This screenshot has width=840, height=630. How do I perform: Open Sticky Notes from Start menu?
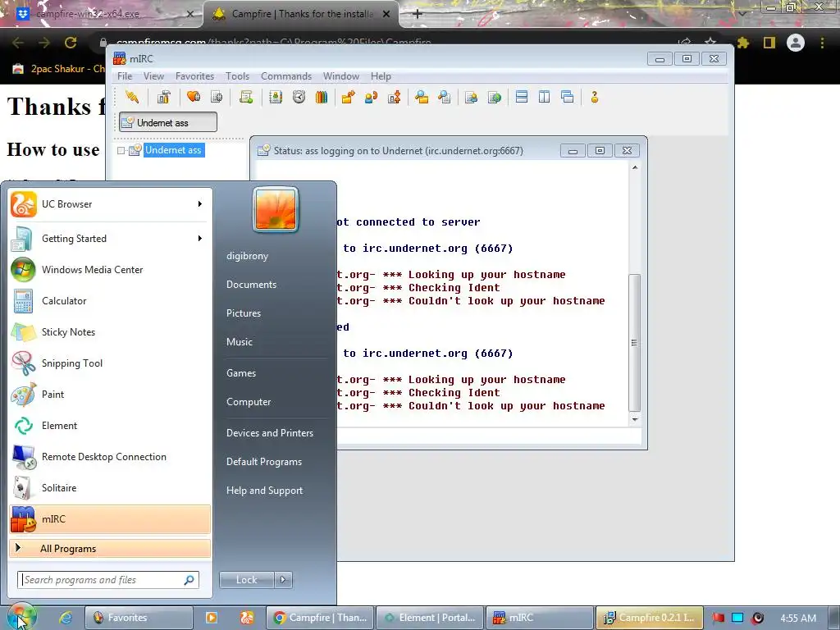[110, 332]
